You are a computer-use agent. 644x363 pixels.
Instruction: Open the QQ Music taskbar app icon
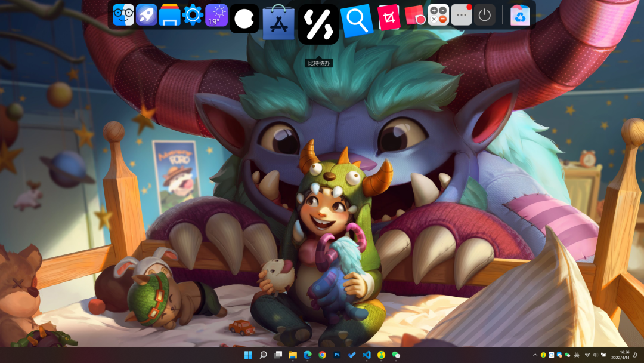coord(381,355)
